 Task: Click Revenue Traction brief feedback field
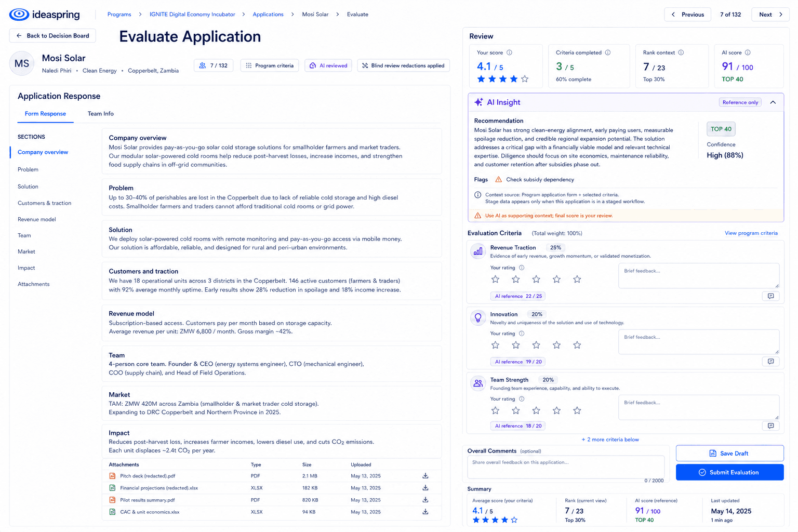(699, 276)
